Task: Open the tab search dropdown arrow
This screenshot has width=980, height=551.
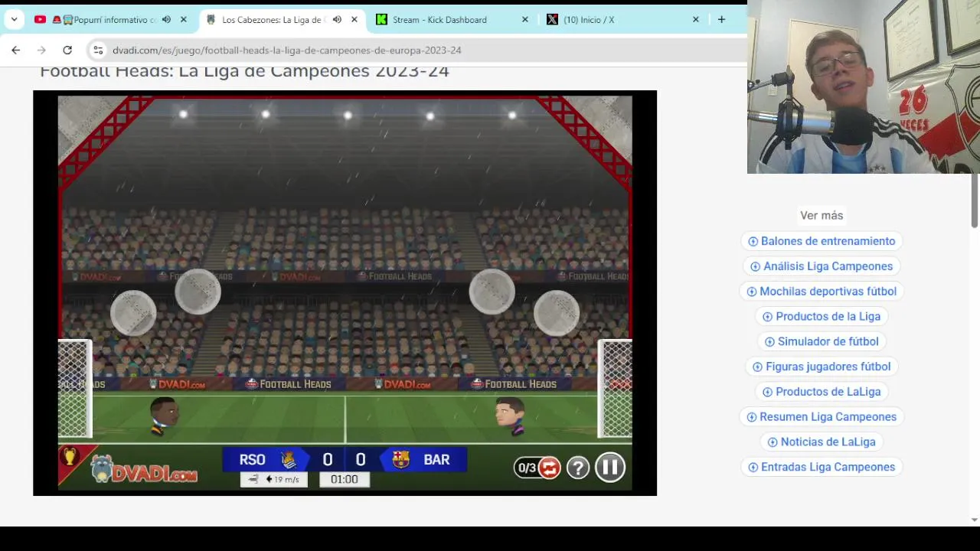Action: point(14,19)
